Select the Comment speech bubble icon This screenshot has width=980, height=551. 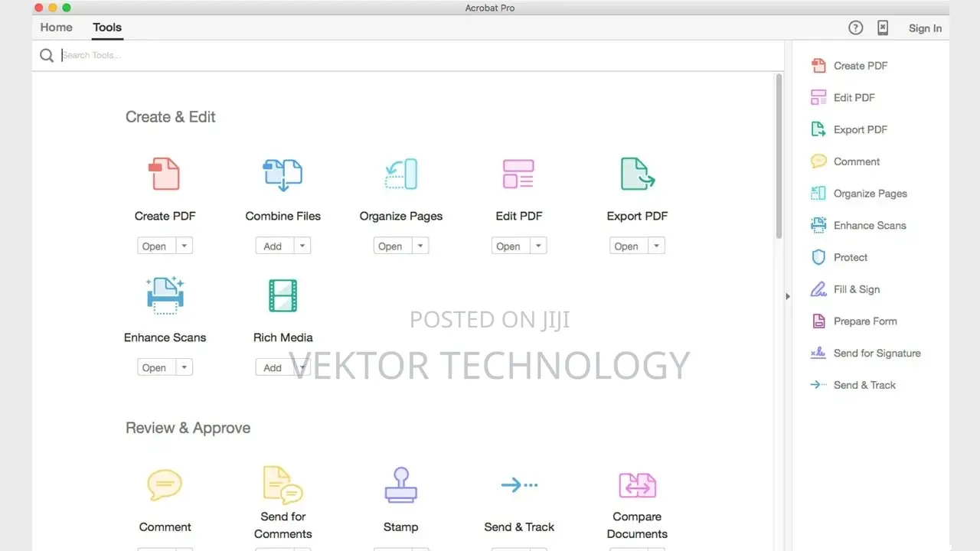tap(165, 485)
